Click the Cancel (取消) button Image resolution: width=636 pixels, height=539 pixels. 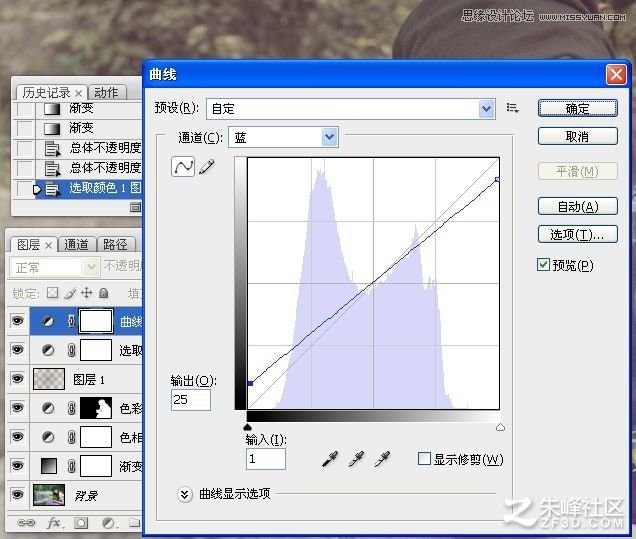tap(578, 136)
